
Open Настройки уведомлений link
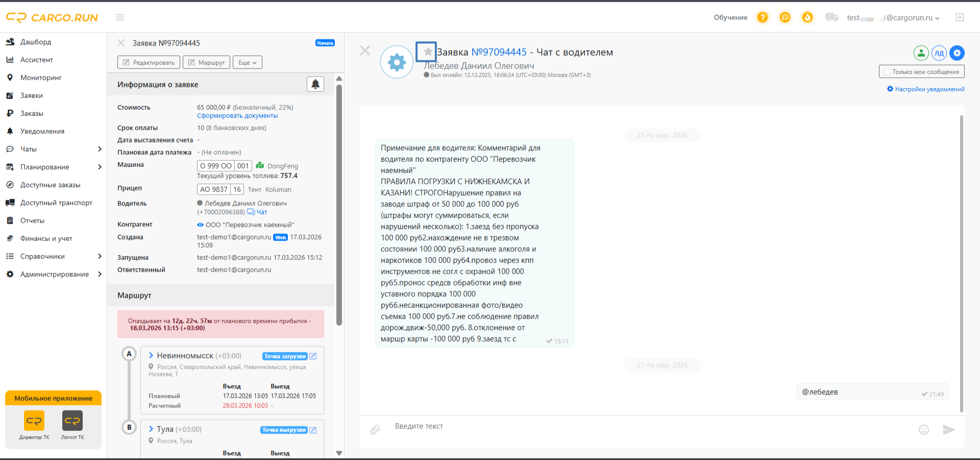[926, 89]
